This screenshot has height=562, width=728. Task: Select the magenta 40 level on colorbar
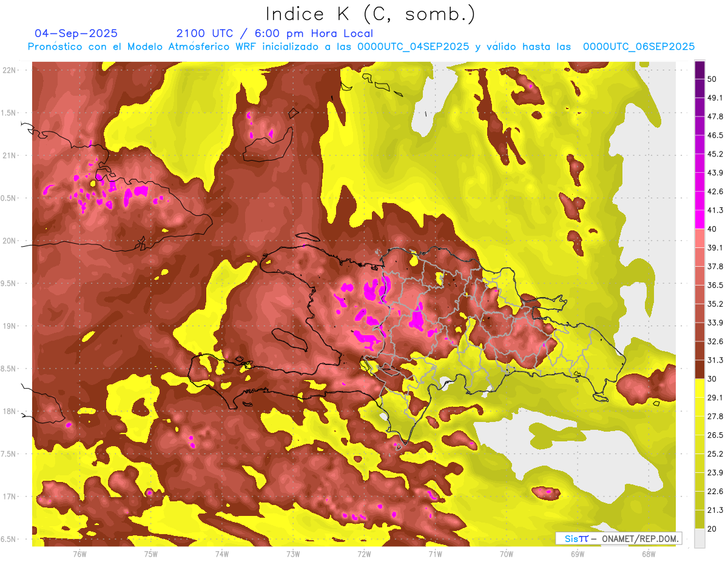coord(699,219)
